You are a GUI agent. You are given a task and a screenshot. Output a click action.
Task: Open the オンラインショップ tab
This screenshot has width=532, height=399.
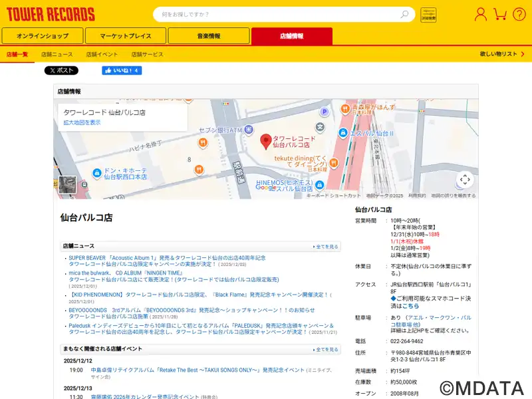[x=43, y=36]
